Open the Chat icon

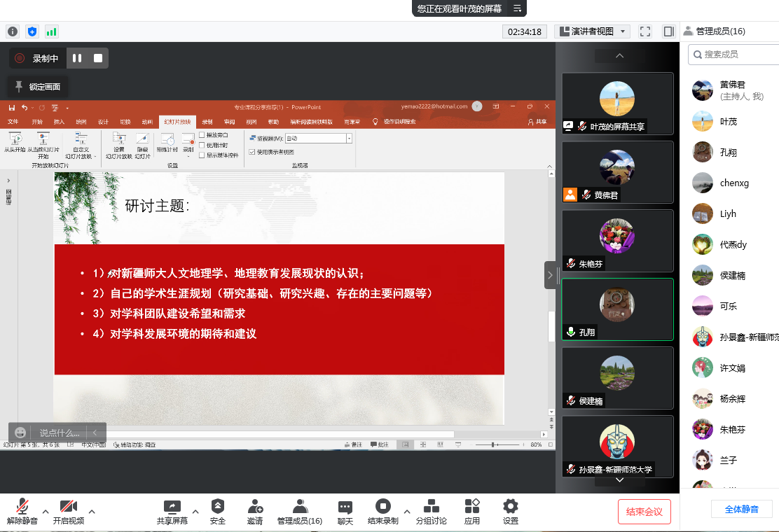click(345, 507)
